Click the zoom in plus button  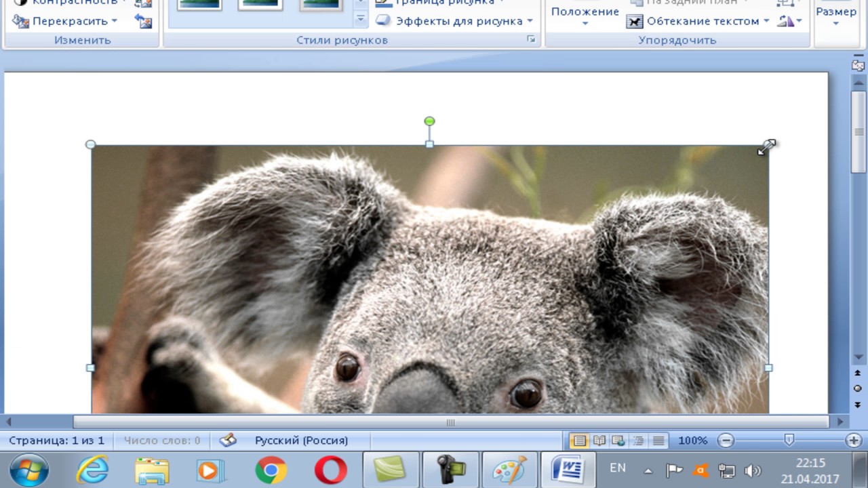[853, 441]
